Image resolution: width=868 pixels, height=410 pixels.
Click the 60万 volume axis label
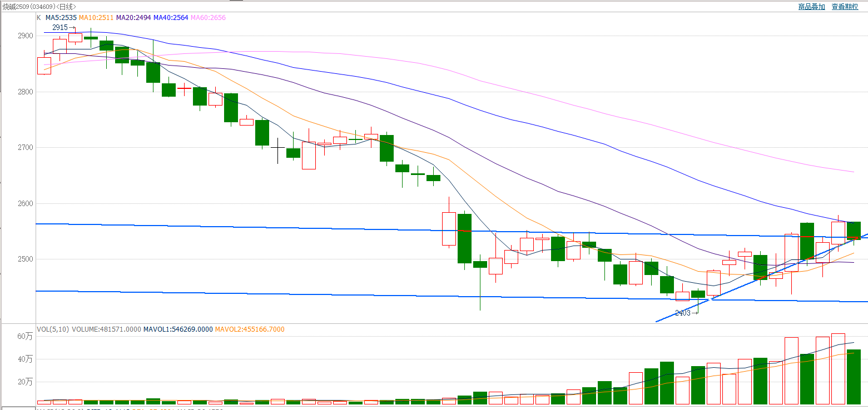[26, 336]
